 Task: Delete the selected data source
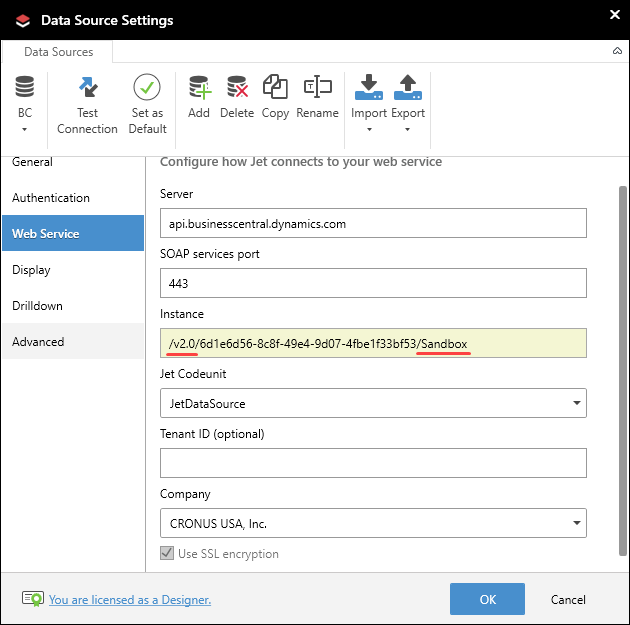(x=237, y=97)
